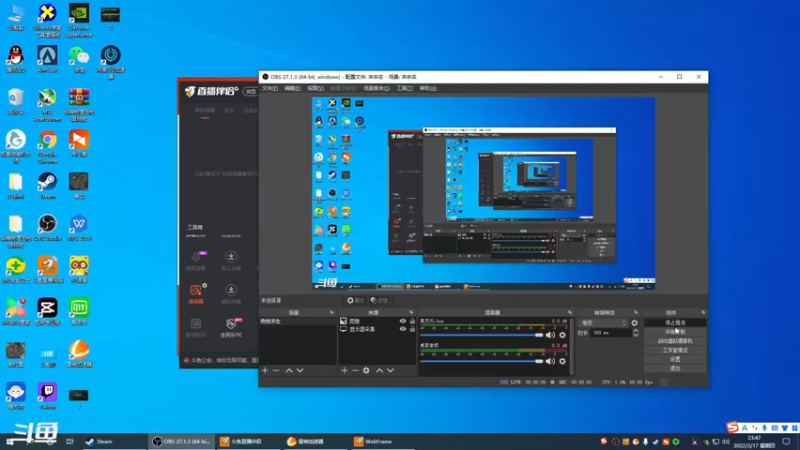Image resolution: width=800 pixels, height=450 pixels.
Task: Open the Edit menu in OBS
Action: [x=292, y=88]
